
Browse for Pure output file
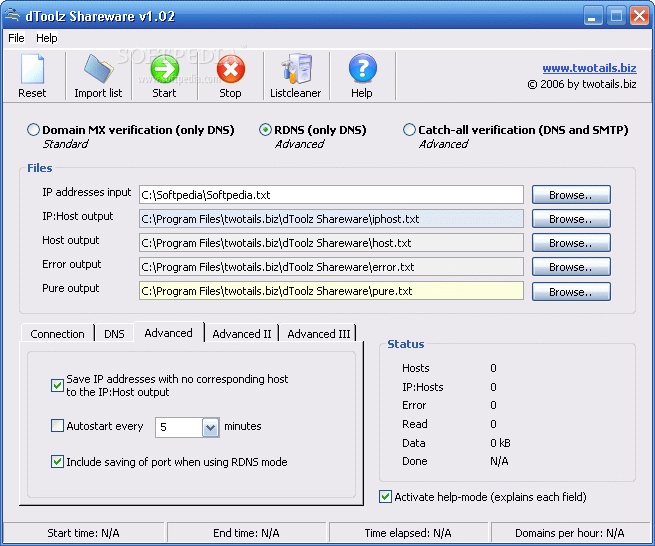[571, 292]
